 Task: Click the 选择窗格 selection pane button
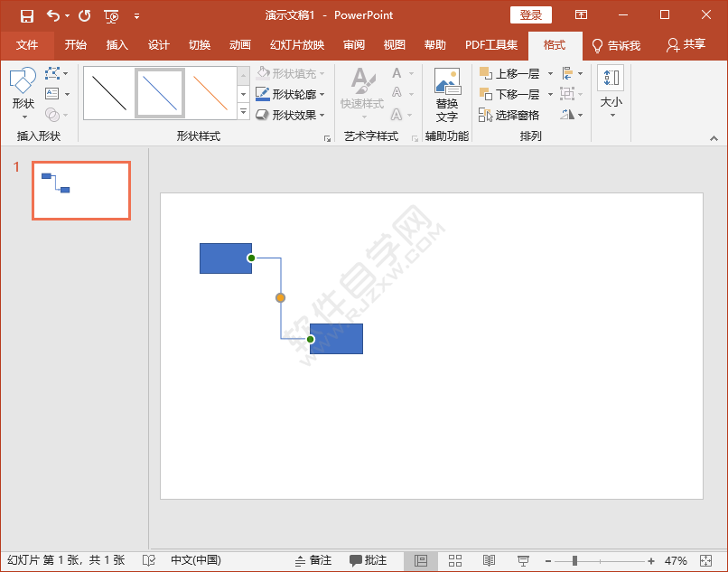[509, 115]
